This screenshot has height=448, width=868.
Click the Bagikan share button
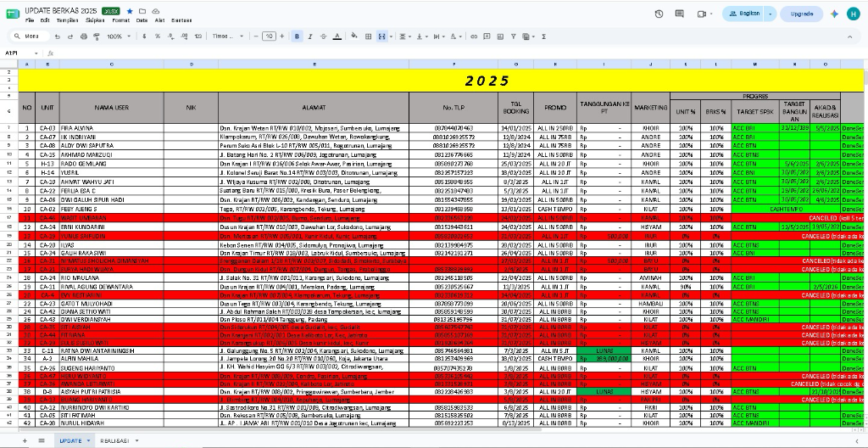(744, 14)
